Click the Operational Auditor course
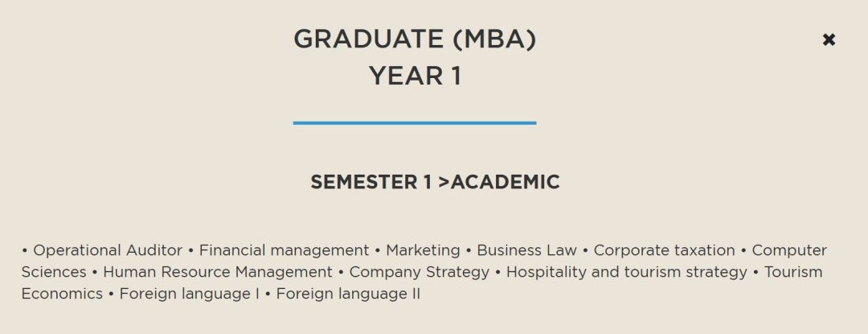Screen dimensions: 868x334 (108, 250)
